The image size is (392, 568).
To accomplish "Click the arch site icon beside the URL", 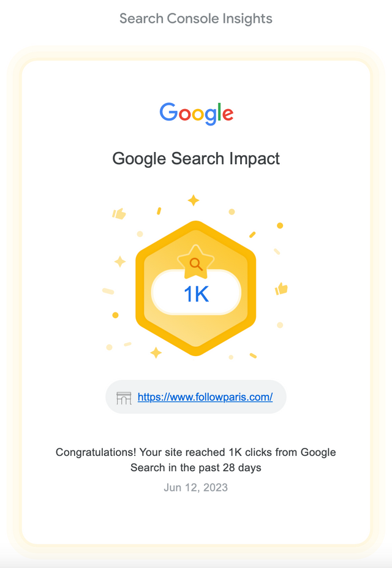I will tap(124, 398).
